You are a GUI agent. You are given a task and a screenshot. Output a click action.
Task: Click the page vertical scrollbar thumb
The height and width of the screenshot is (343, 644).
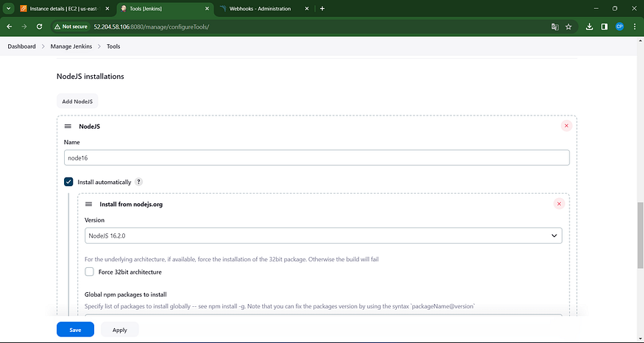[x=640, y=235]
